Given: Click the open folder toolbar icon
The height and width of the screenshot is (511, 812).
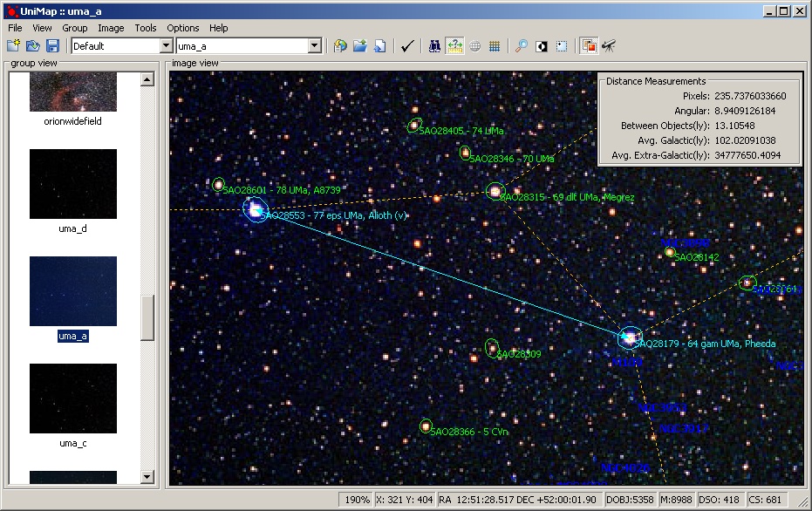Looking at the screenshot, I should click(33, 46).
